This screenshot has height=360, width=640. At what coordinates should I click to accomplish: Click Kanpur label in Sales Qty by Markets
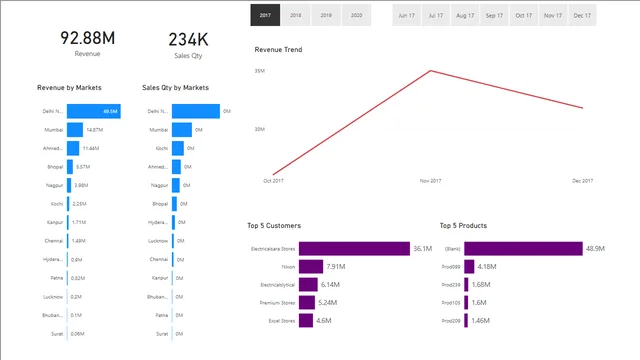160,278
